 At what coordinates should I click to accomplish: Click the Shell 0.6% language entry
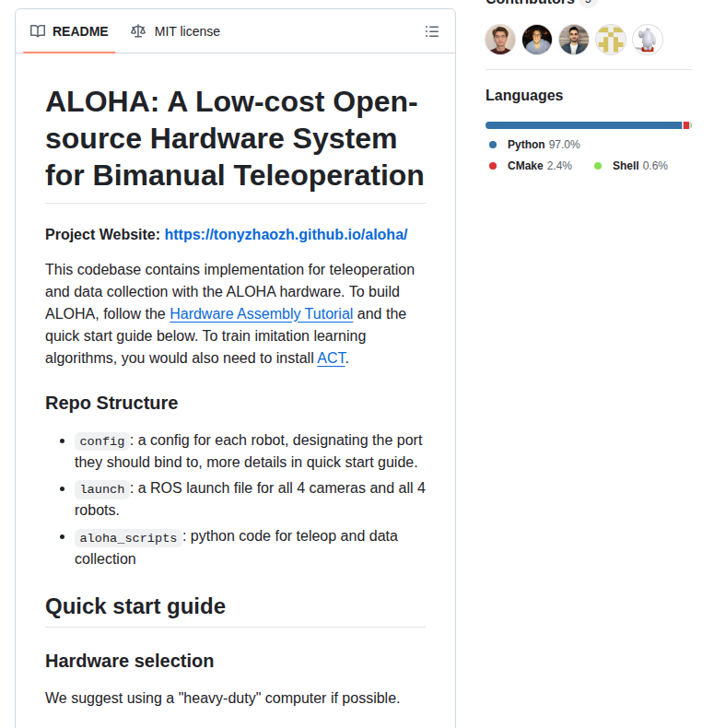click(639, 166)
